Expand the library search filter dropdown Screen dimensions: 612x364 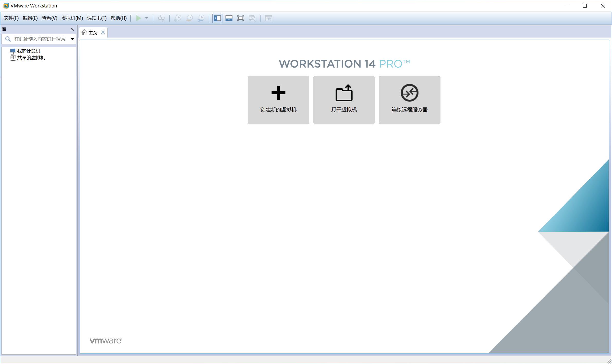pyautogui.click(x=73, y=39)
